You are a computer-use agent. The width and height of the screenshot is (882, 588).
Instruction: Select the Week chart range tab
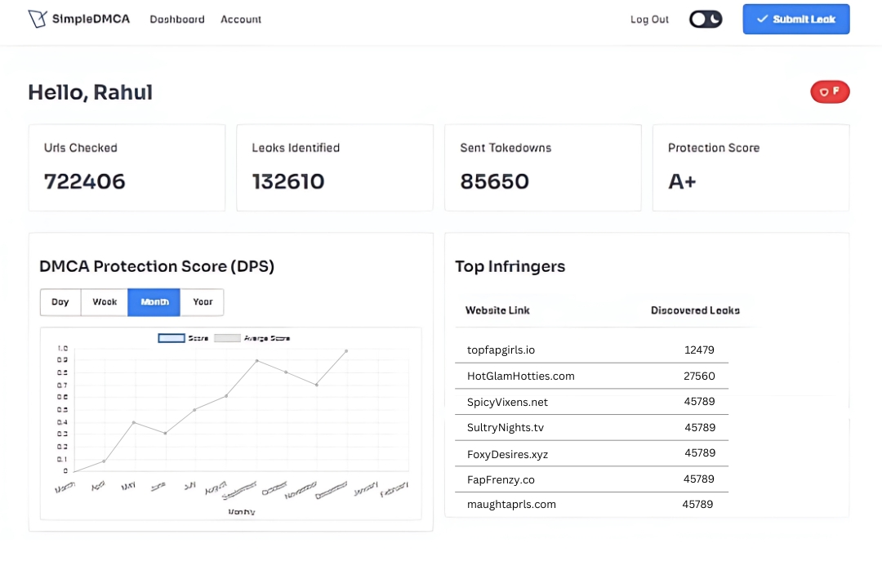105,302
